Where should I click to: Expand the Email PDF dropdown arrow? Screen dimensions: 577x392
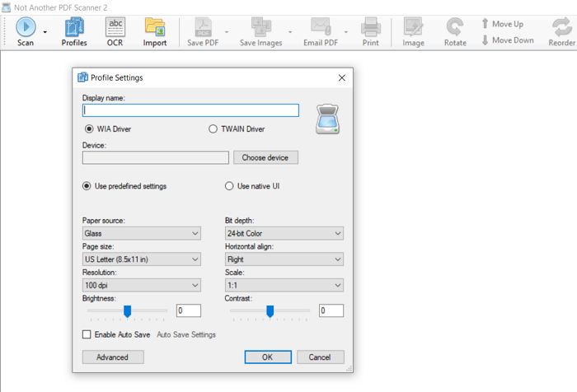point(346,32)
